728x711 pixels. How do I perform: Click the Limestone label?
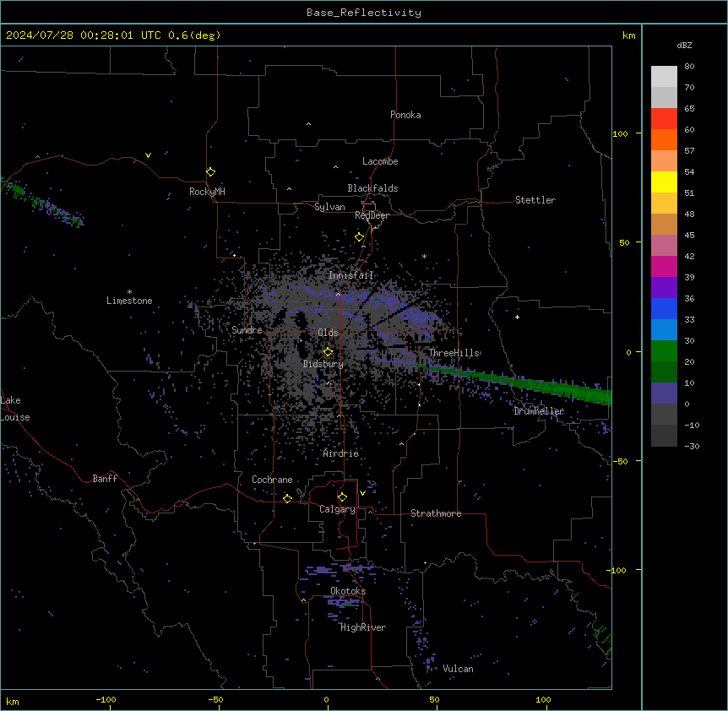(x=129, y=301)
